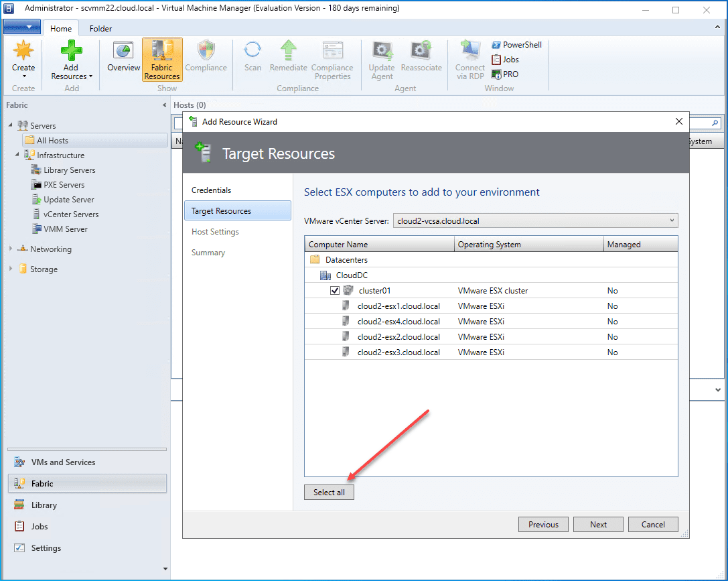Uncheck the cluster01 checkbox

click(335, 291)
